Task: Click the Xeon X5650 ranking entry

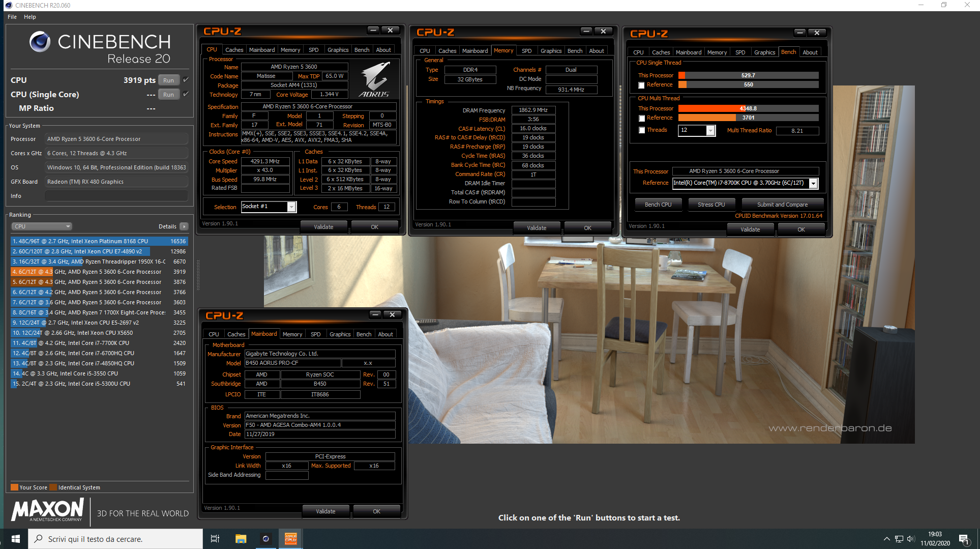Action: pyautogui.click(x=99, y=333)
